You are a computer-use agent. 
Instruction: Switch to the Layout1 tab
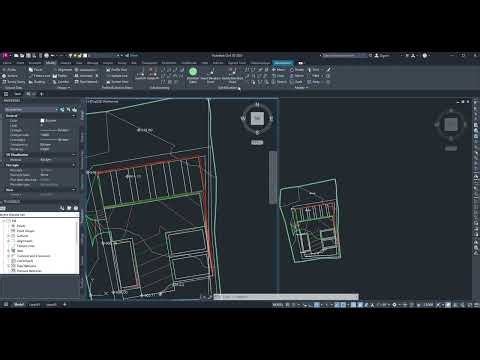(x=35, y=304)
